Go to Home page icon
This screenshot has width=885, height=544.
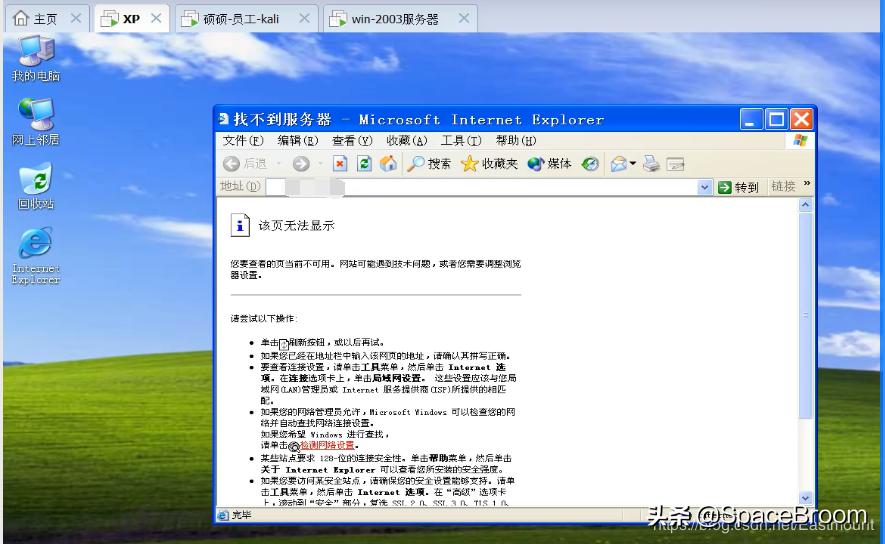click(x=388, y=164)
